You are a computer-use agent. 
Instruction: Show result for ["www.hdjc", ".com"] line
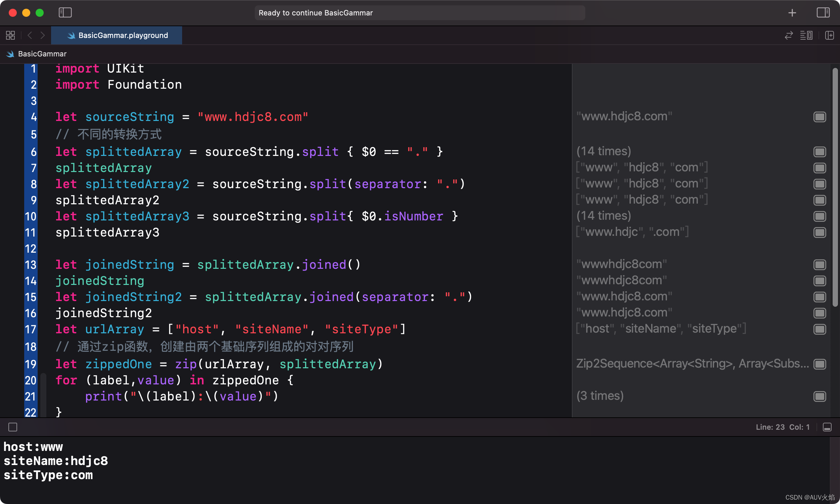tap(820, 232)
